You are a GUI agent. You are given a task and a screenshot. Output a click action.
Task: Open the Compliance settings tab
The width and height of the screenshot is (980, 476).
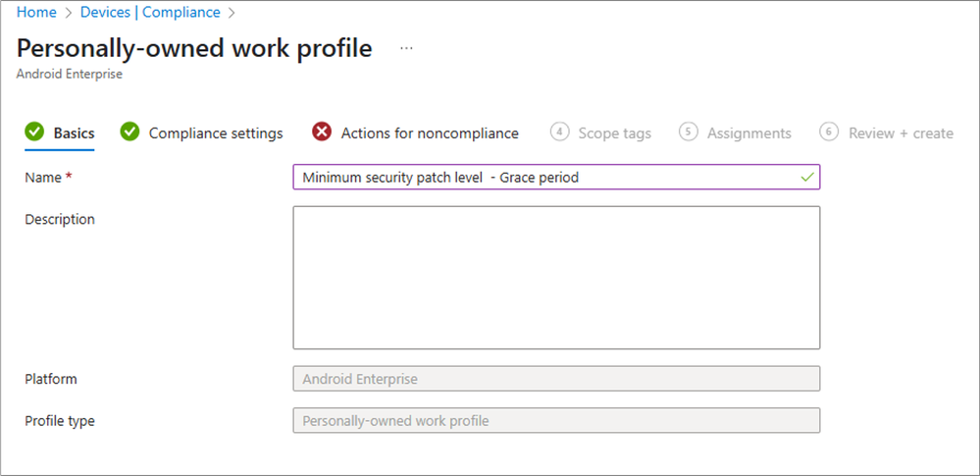[x=216, y=133]
